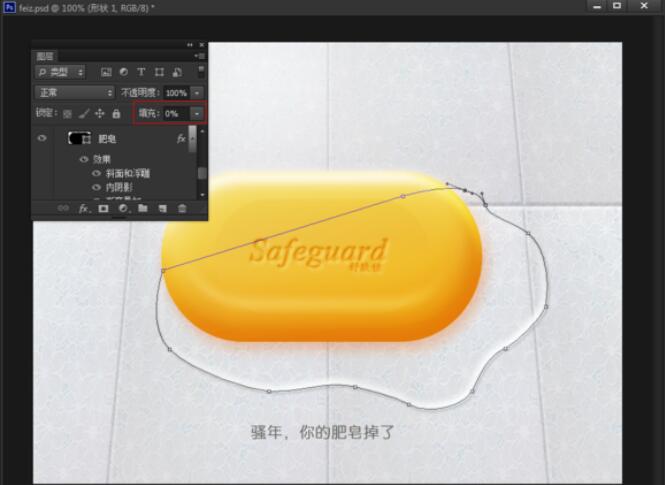Click the fill 0% value field
The image size is (665, 485).
176,114
